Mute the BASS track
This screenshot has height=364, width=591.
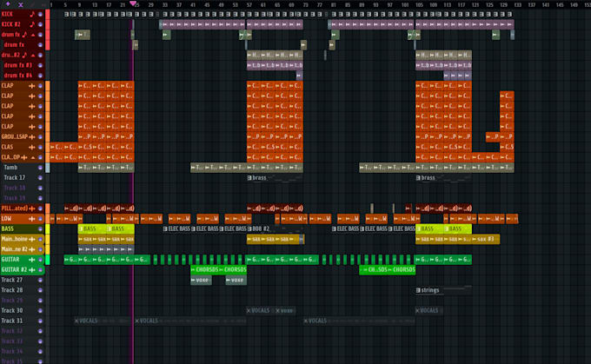coord(40,228)
